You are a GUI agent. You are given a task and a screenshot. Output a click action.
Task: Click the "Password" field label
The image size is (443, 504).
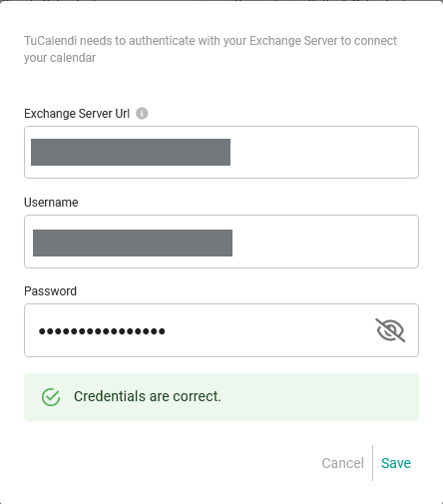(50, 291)
